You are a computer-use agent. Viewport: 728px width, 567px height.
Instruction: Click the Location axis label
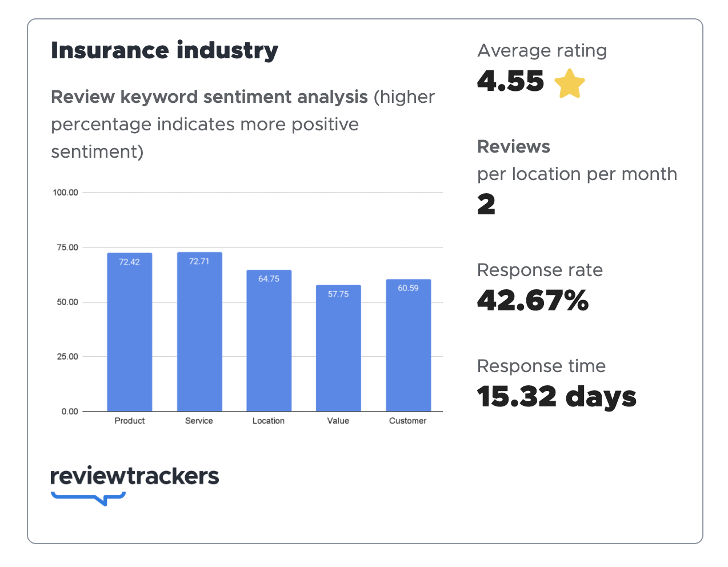pyautogui.click(x=269, y=421)
